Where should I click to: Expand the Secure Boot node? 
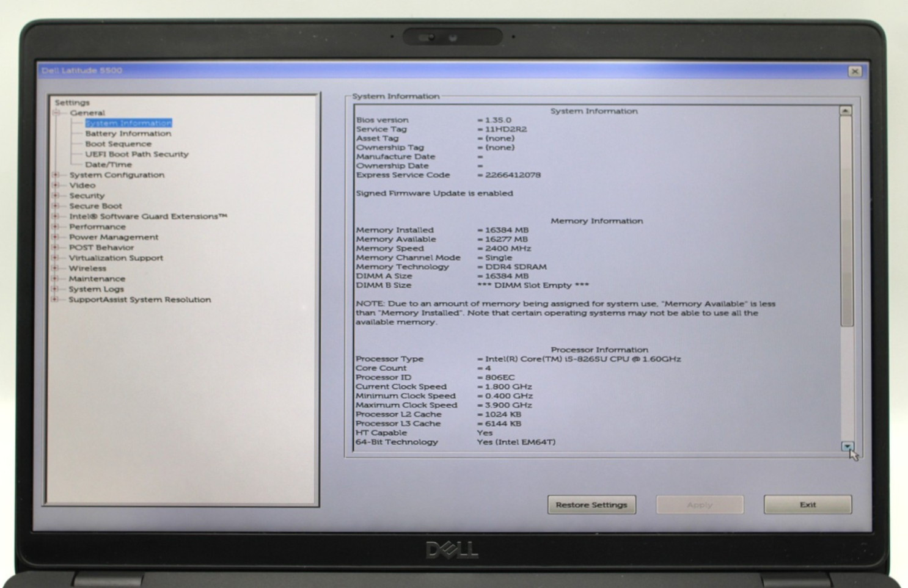pyautogui.click(x=56, y=206)
